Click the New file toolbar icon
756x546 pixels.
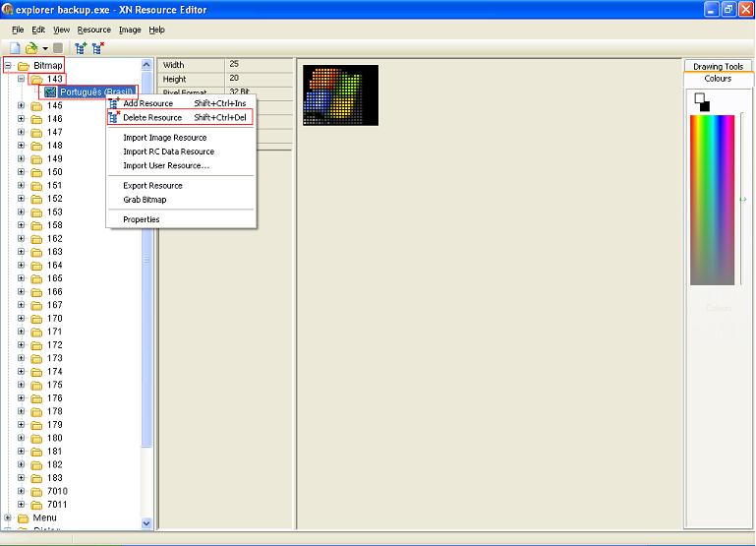(16, 48)
